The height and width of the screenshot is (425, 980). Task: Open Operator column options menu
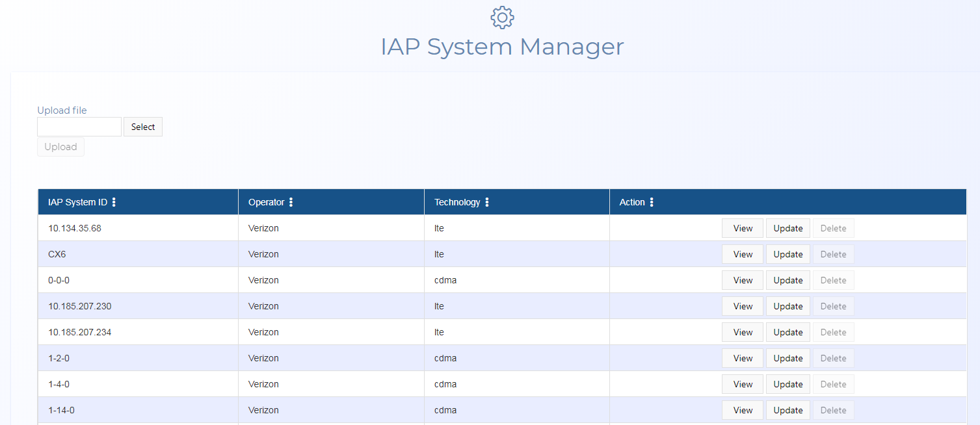click(291, 202)
